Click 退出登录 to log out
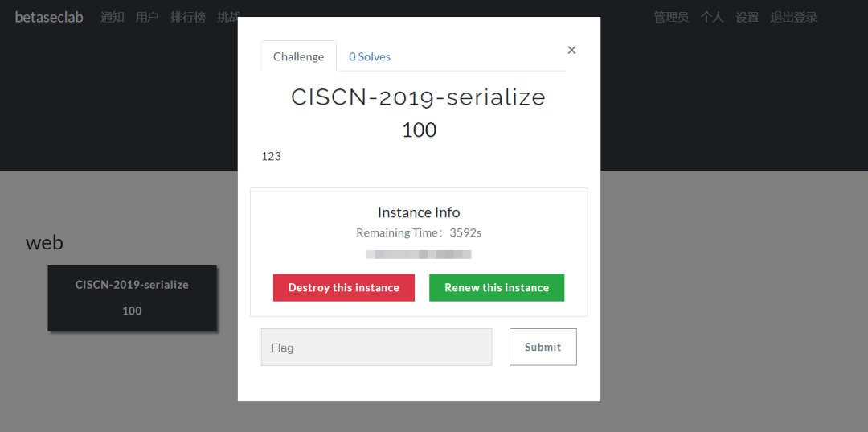 (794, 17)
